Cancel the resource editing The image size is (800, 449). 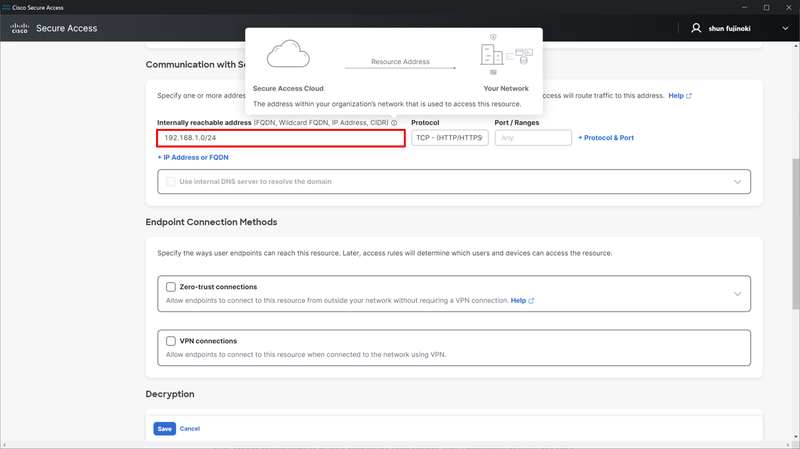(x=190, y=429)
